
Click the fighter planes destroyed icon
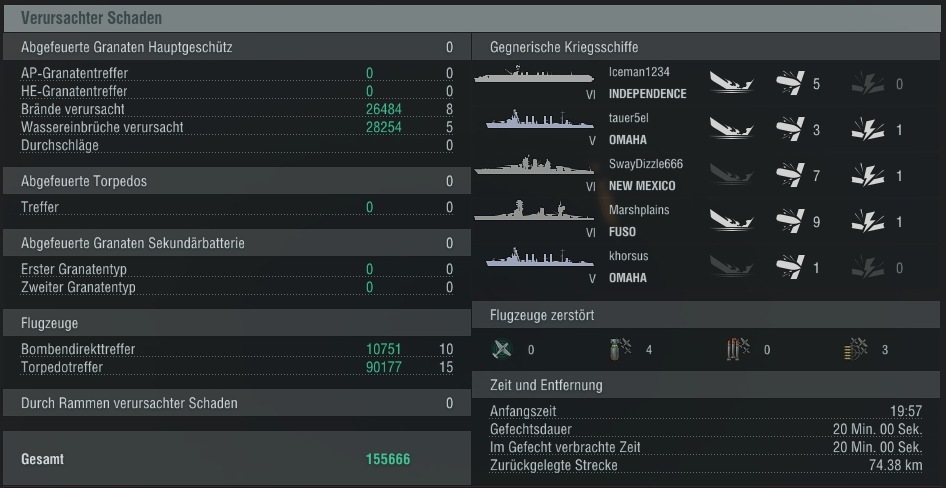tap(502, 349)
